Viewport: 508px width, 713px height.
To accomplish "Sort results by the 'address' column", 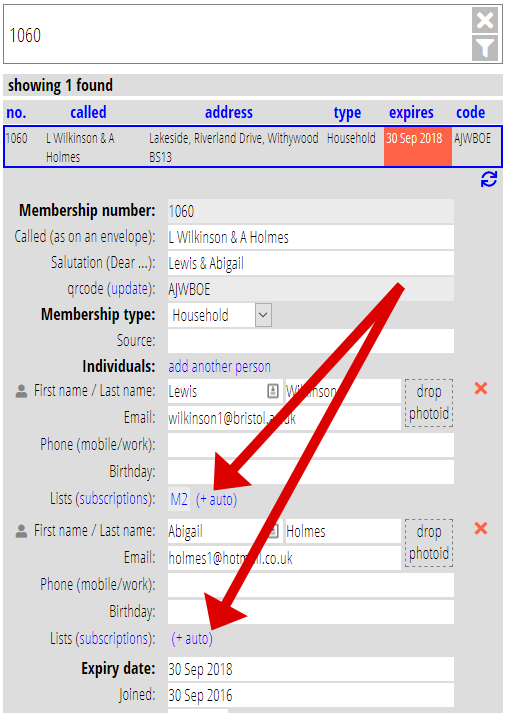I will (x=228, y=112).
